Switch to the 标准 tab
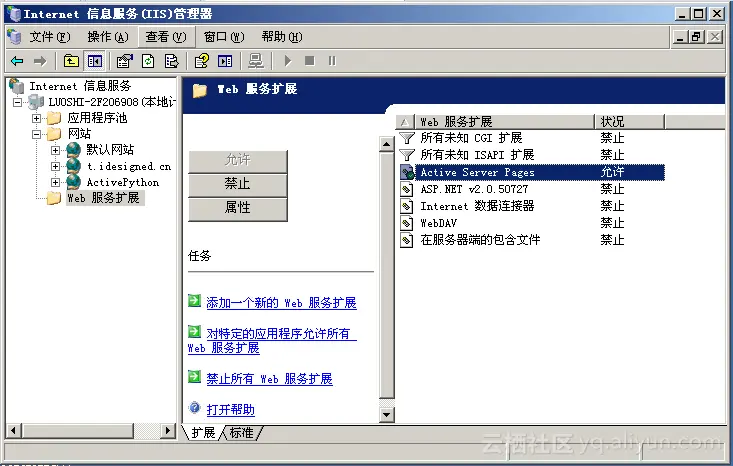733x466 pixels. 242,433
